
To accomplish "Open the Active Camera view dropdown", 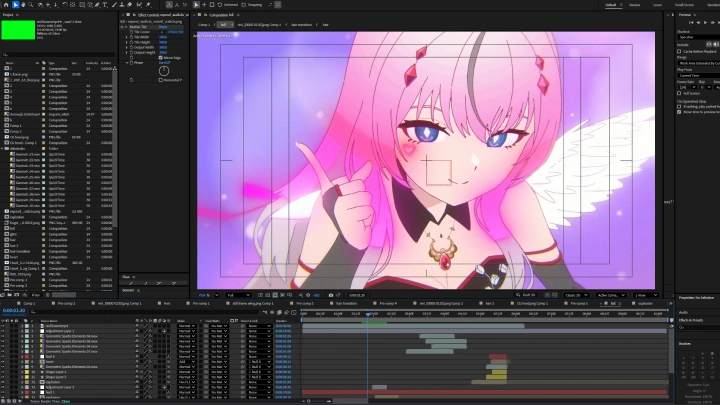I will pyautogui.click(x=611, y=295).
